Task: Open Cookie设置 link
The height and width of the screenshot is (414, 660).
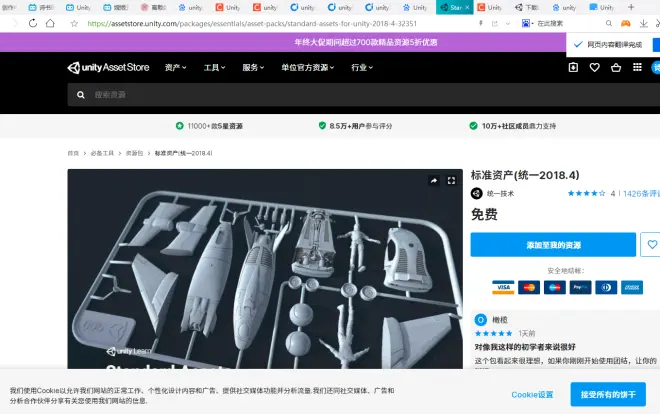Action: pos(532,395)
